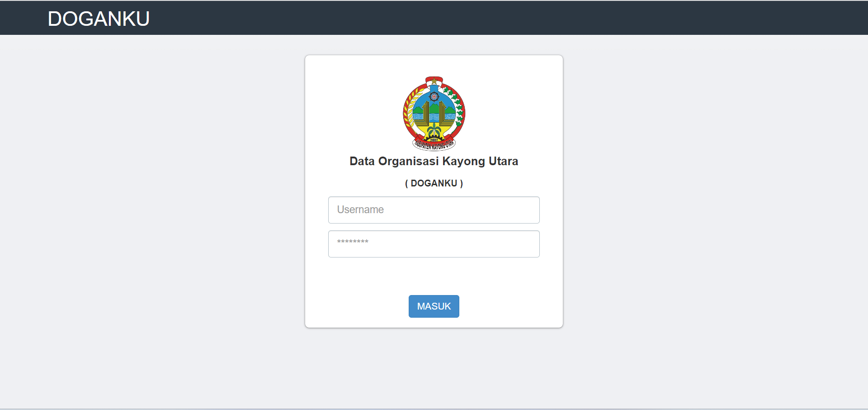Click the Data Organisasi Kayong Utara heading

tap(434, 161)
